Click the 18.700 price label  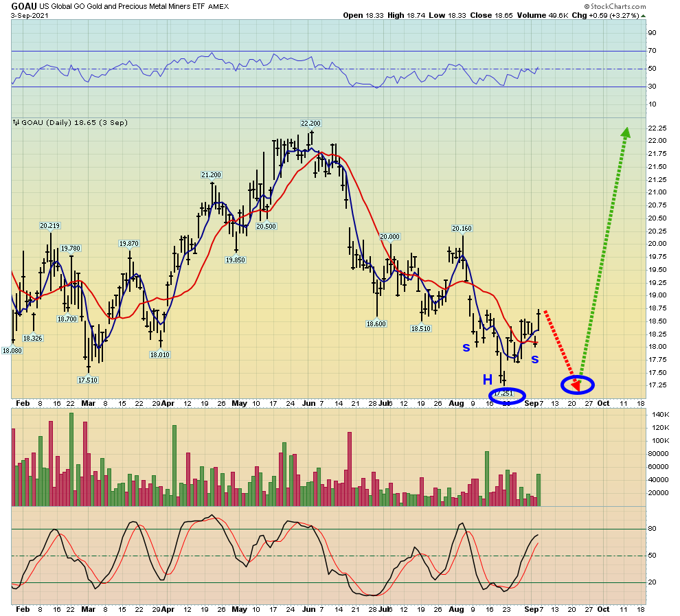coord(67,319)
